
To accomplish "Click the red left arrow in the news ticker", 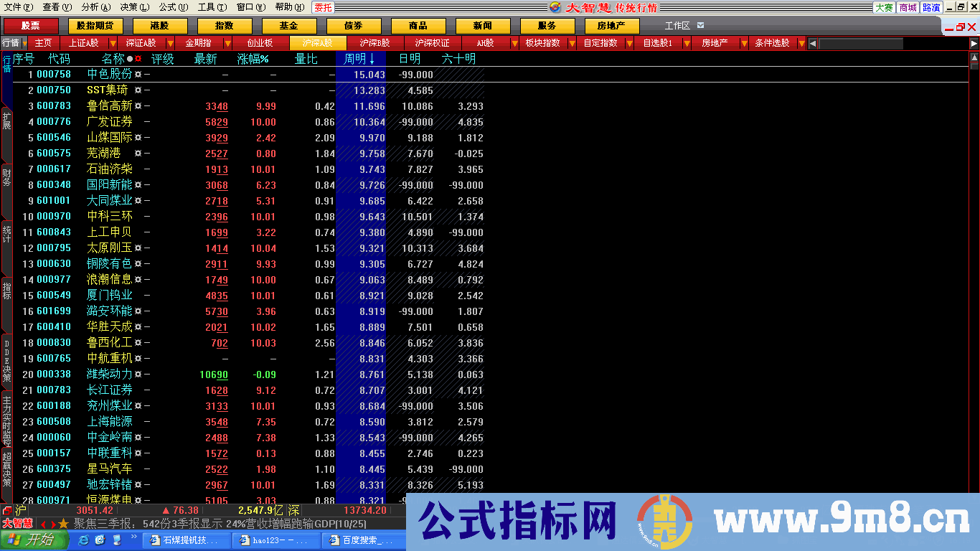I will point(44,524).
